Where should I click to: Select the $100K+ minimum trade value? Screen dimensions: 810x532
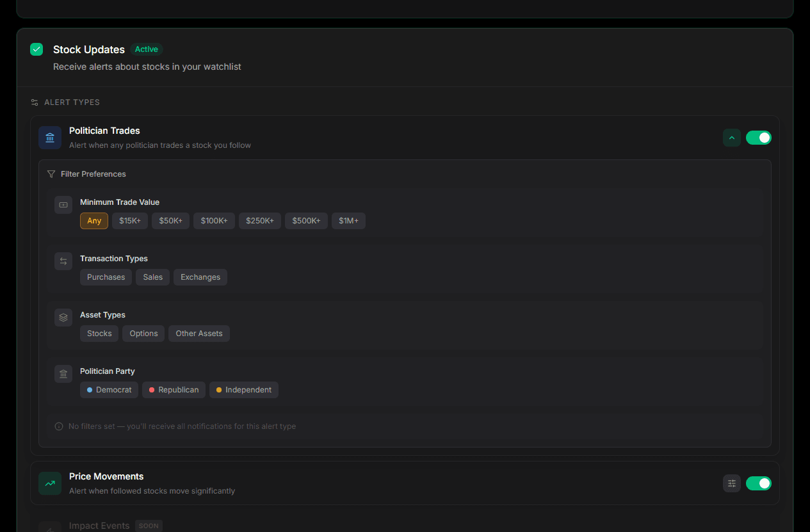(214, 221)
